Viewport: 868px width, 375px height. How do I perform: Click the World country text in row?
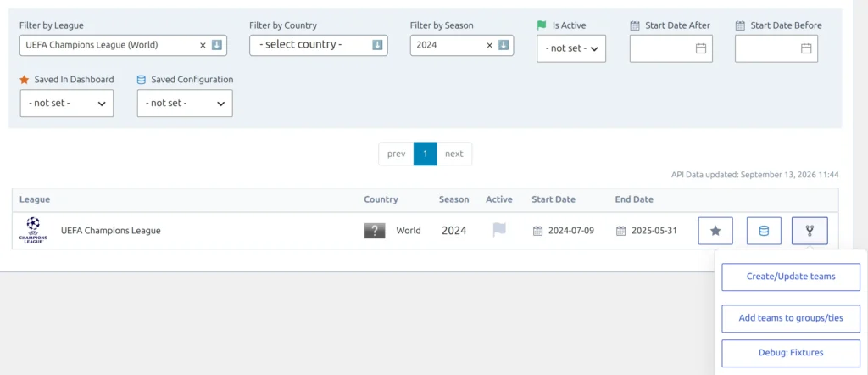click(409, 231)
